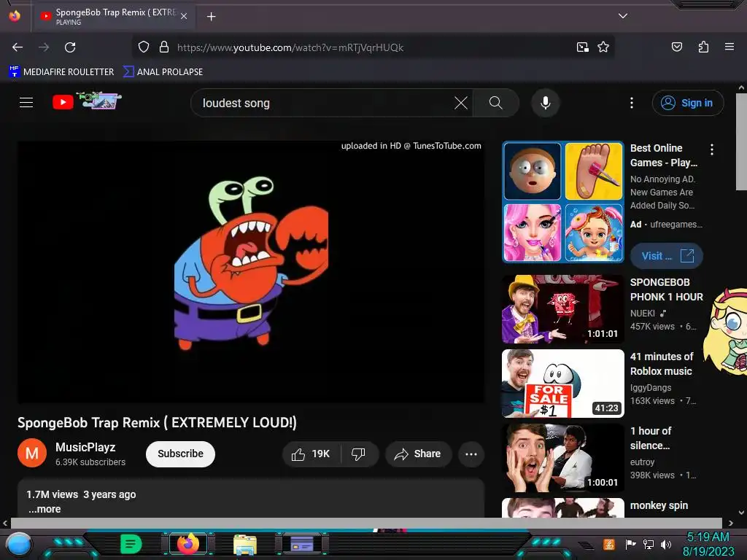Close the SpongeBob Trap Remix tab

click(184, 16)
